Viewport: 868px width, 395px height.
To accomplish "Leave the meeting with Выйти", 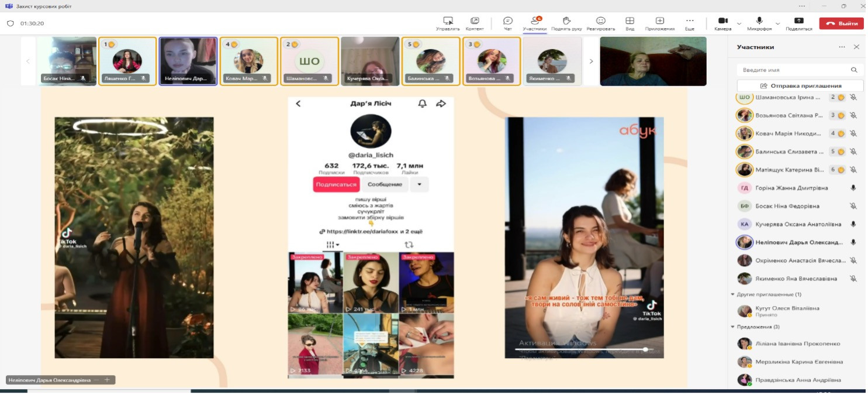I will point(841,23).
